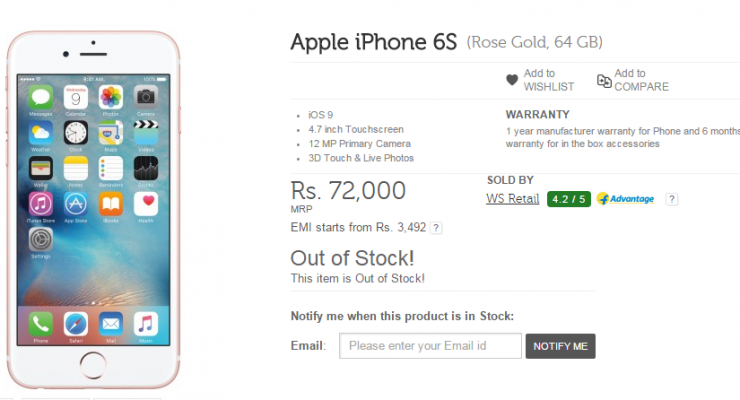Screen dimensions: 740x400
Task: Open the help icon beside Advantage
Action: click(672, 199)
